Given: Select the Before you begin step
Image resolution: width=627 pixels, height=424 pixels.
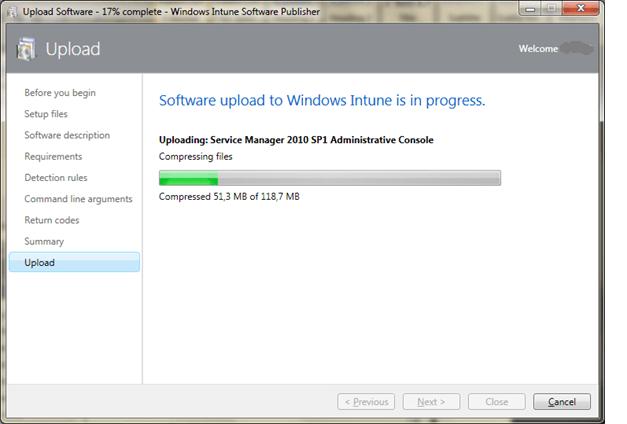Looking at the screenshot, I should [x=60, y=93].
